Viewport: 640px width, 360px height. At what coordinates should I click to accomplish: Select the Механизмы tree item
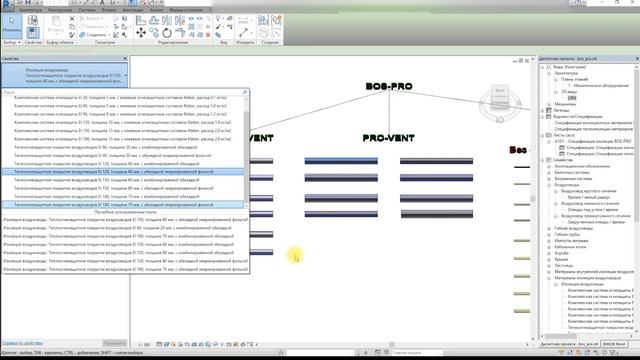pyautogui.click(x=565, y=104)
